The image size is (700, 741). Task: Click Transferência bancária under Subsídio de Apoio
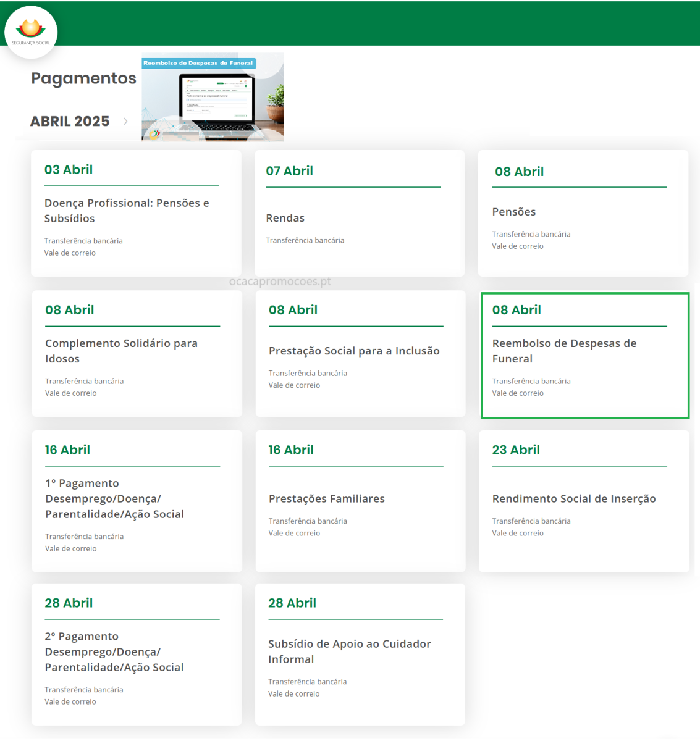[307, 682]
